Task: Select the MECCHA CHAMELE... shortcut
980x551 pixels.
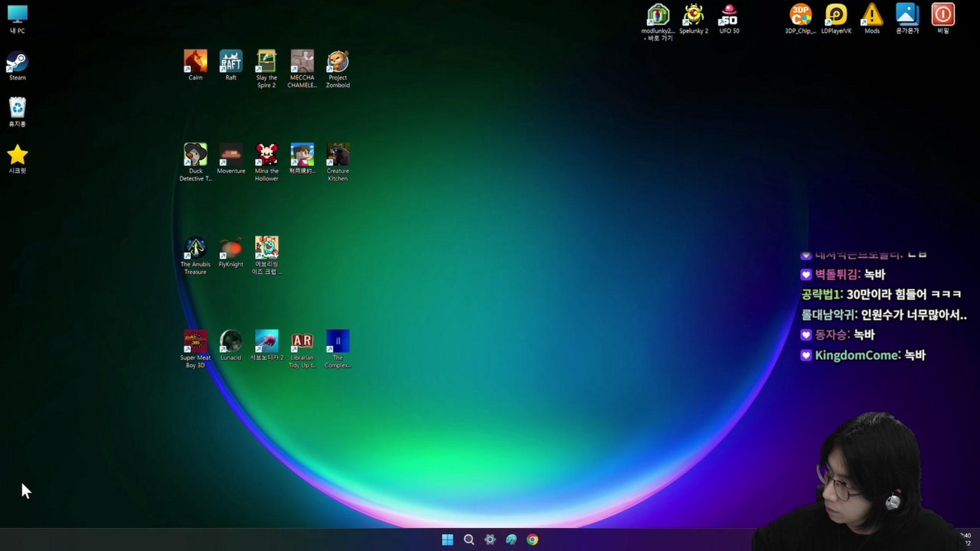Action: (x=302, y=69)
